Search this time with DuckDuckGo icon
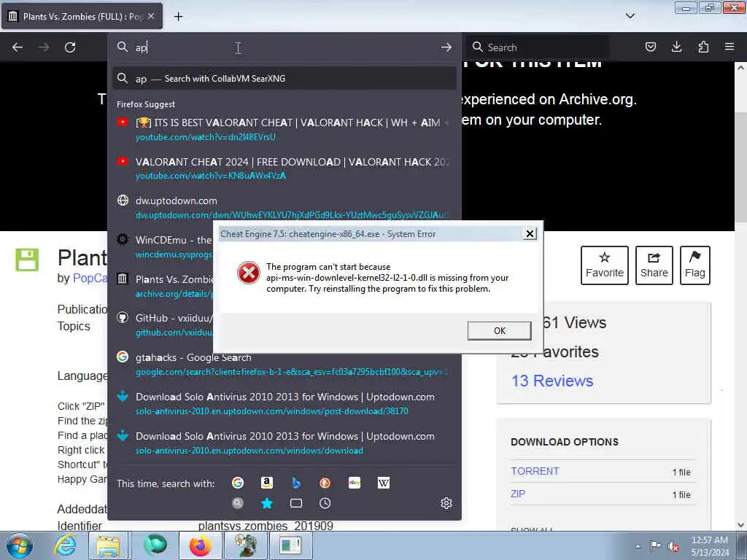The image size is (747, 560). pyautogui.click(x=325, y=483)
